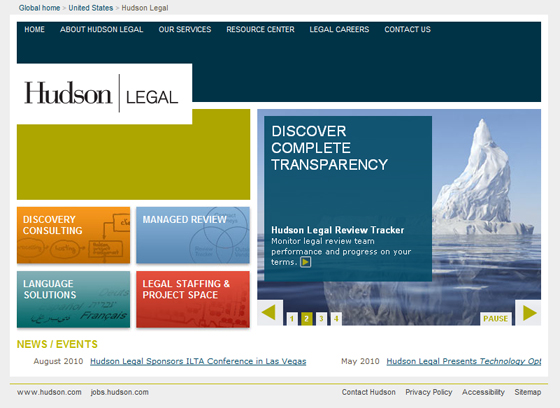Click the May 2010 date text
Image resolution: width=560 pixels, height=408 pixels.
click(360, 361)
